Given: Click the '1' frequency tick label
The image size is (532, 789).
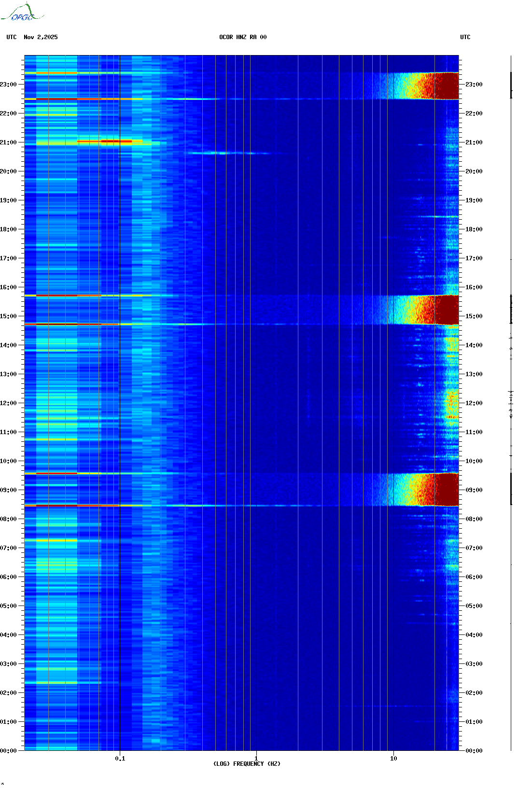Looking at the screenshot, I should (256, 759).
